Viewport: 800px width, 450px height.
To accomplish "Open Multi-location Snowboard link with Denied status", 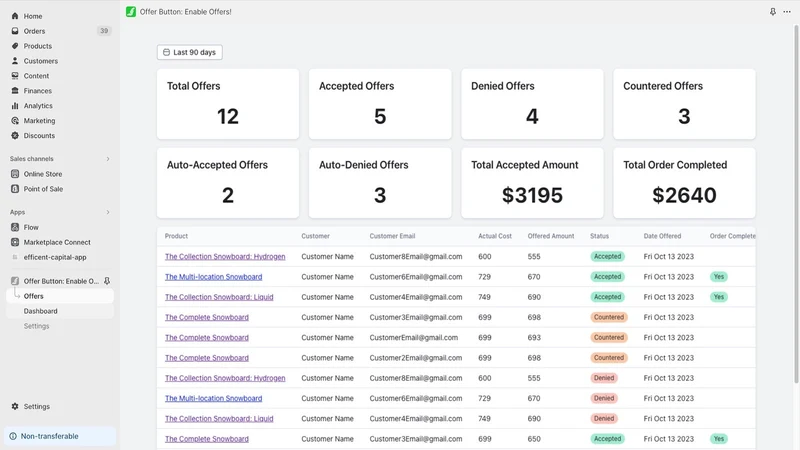I will [213, 398].
